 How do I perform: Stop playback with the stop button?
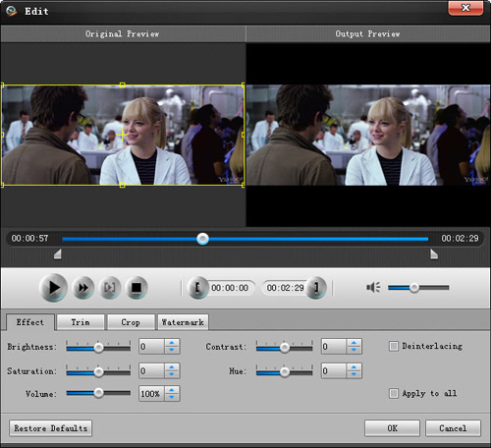click(x=136, y=288)
